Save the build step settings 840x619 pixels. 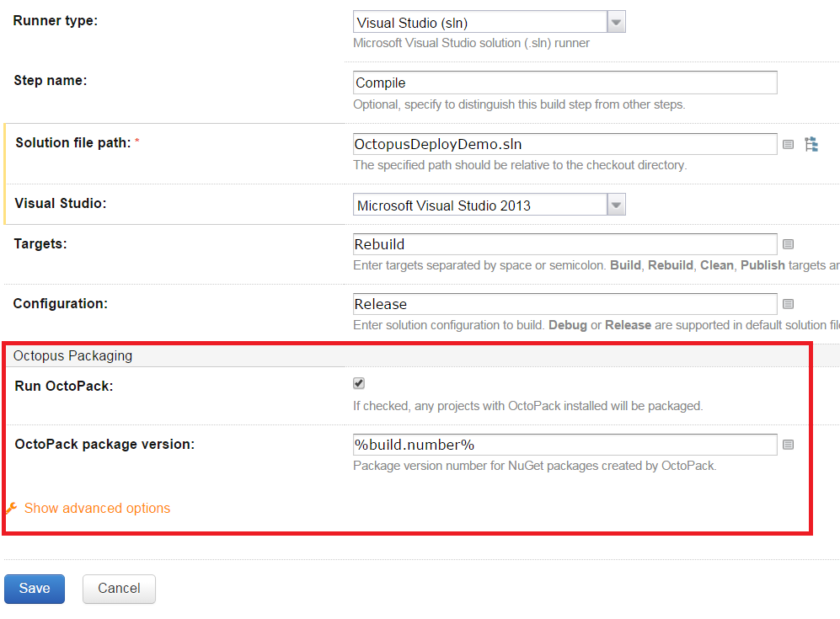[35, 589]
